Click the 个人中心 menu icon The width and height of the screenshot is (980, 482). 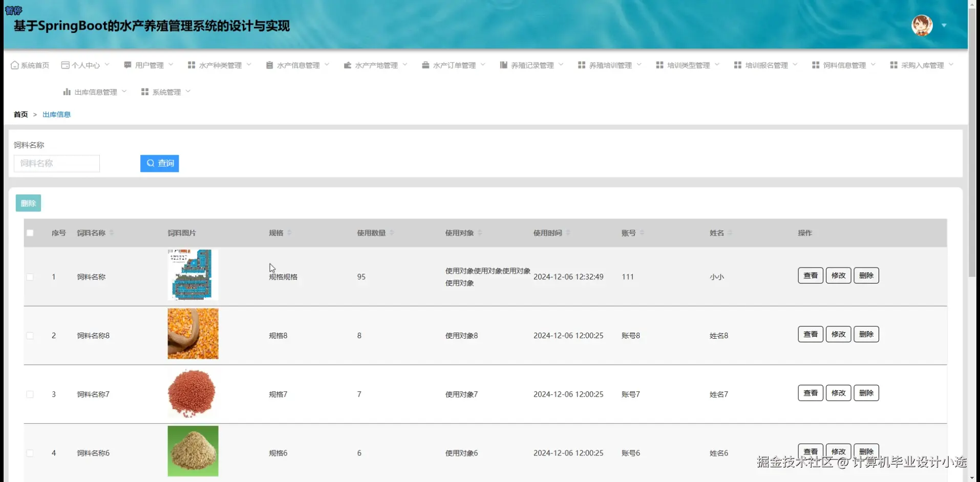click(65, 65)
